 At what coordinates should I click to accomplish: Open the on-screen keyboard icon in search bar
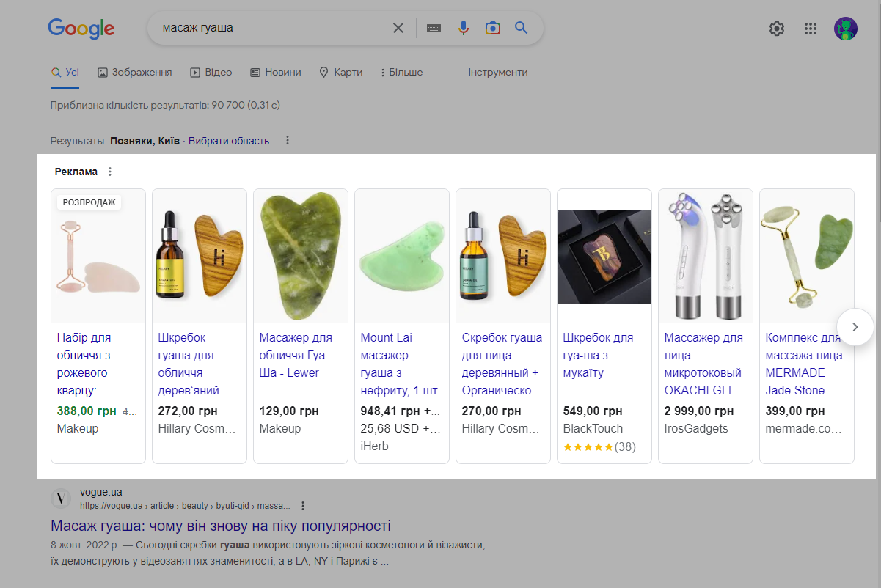pyautogui.click(x=434, y=28)
